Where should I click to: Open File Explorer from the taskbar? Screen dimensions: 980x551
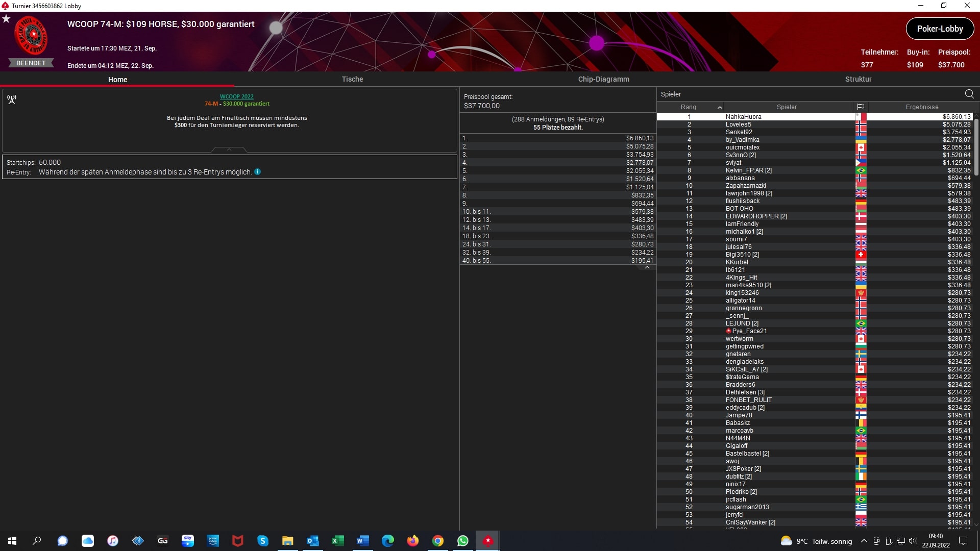[288, 541]
